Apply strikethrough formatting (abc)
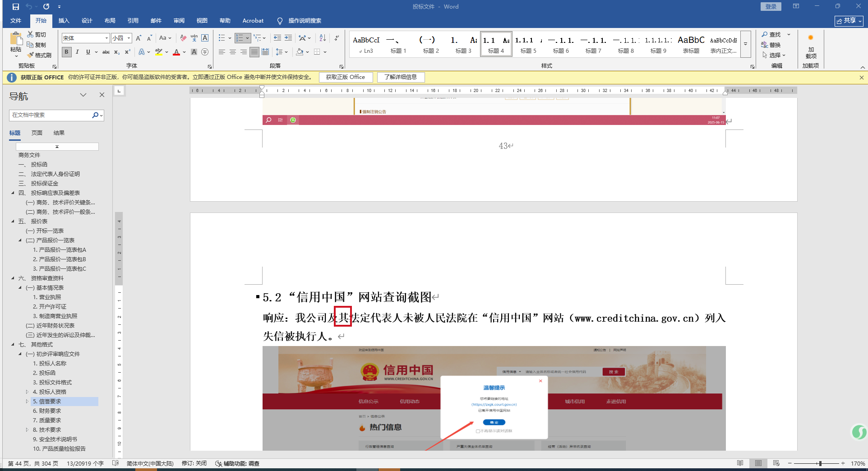The image size is (868, 471). point(106,52)
